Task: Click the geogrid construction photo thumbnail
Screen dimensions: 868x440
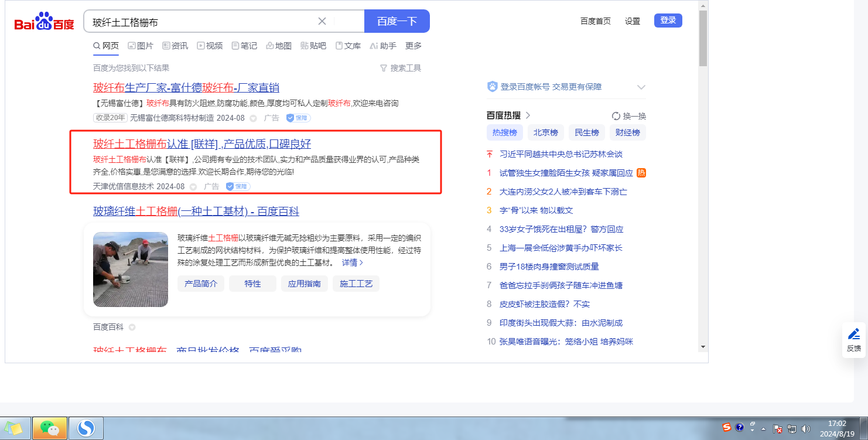Action: coord(131,269)
